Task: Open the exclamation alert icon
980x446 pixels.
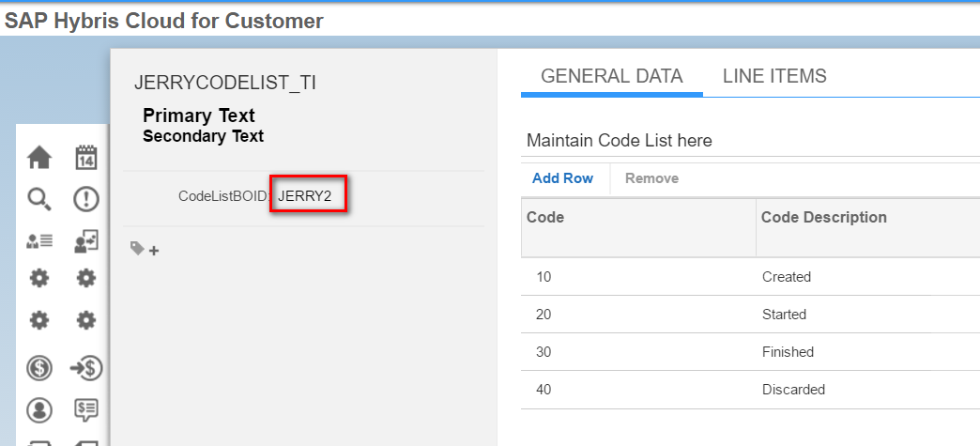Action: (x=86, y=200)
